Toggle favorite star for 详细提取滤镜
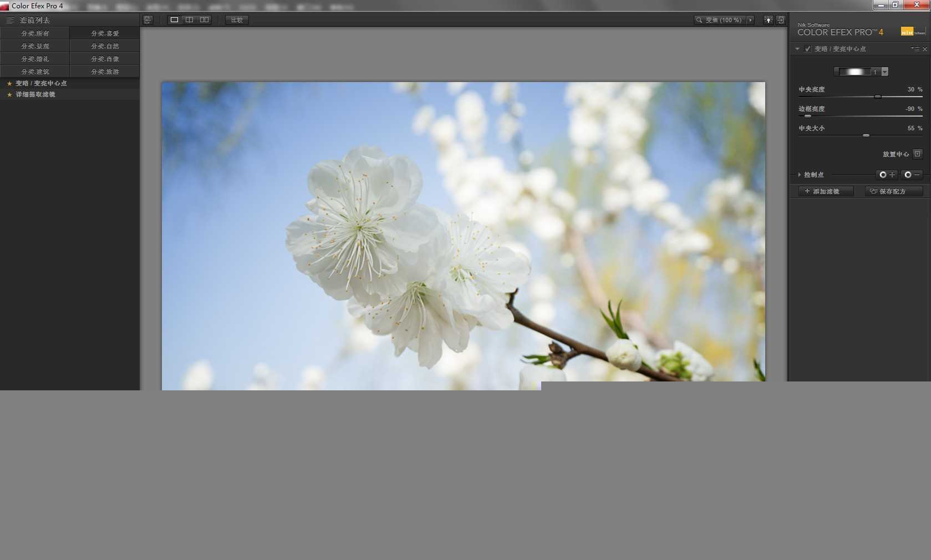The height and width of the screenshot is (560, 931). click(9, 94)
